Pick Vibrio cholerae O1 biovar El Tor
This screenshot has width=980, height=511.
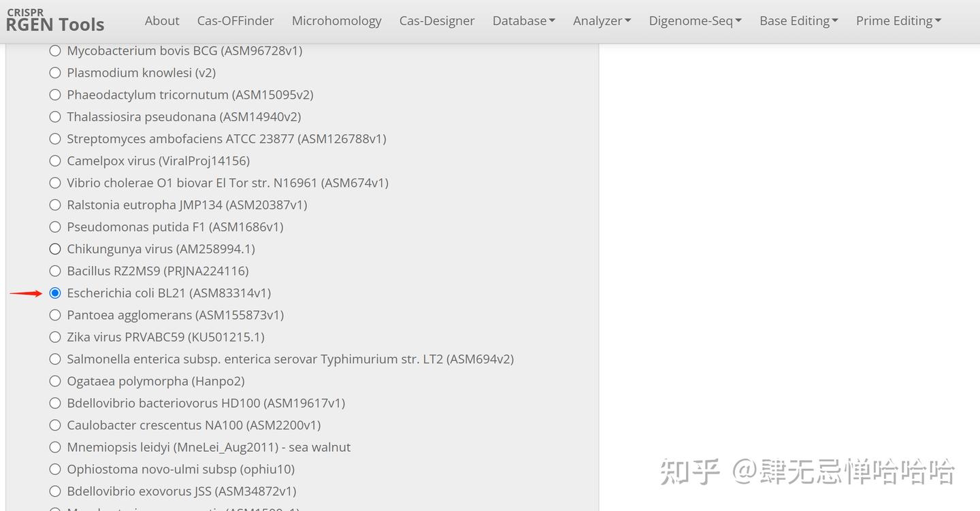[x=54, y=182]
